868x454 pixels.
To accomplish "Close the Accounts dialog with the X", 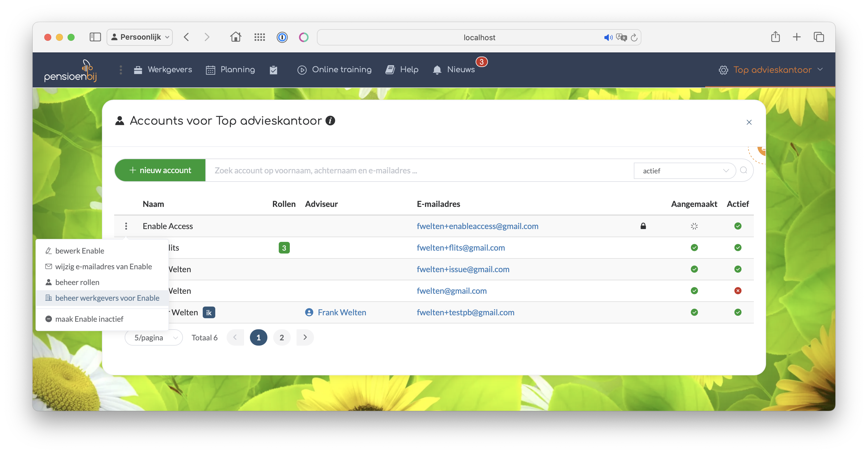I will 749,122.
